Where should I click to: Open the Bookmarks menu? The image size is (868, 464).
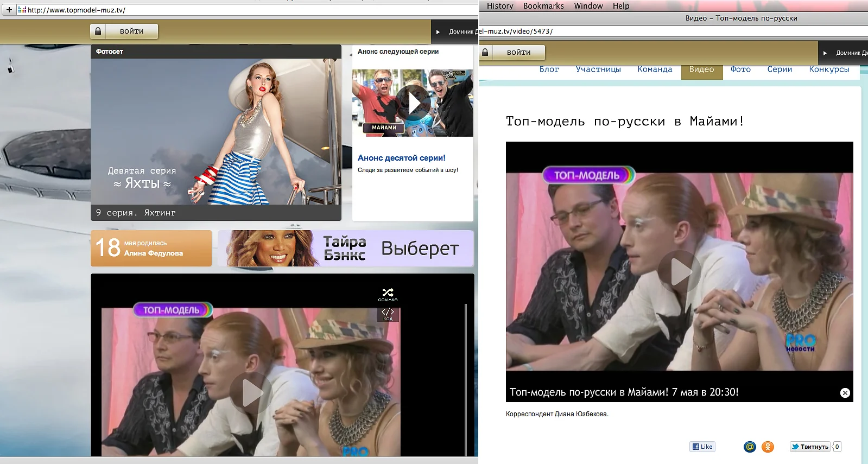point(543,6)
